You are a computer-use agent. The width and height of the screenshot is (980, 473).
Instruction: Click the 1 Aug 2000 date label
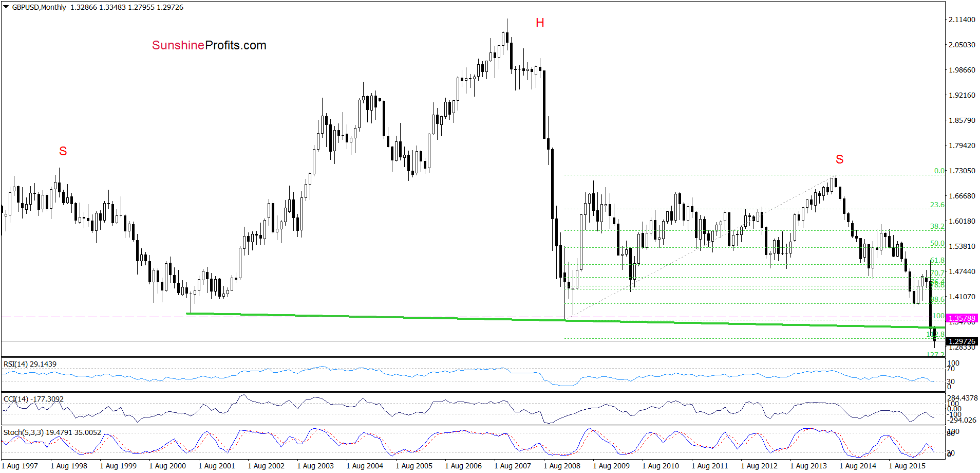point(167,466)
